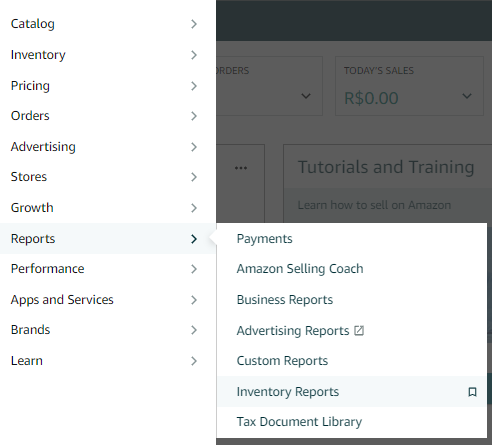Screen dimensions: 492x445
Task: Expand the Catalog chevron arrow
Action: click(x=194, y=24)
